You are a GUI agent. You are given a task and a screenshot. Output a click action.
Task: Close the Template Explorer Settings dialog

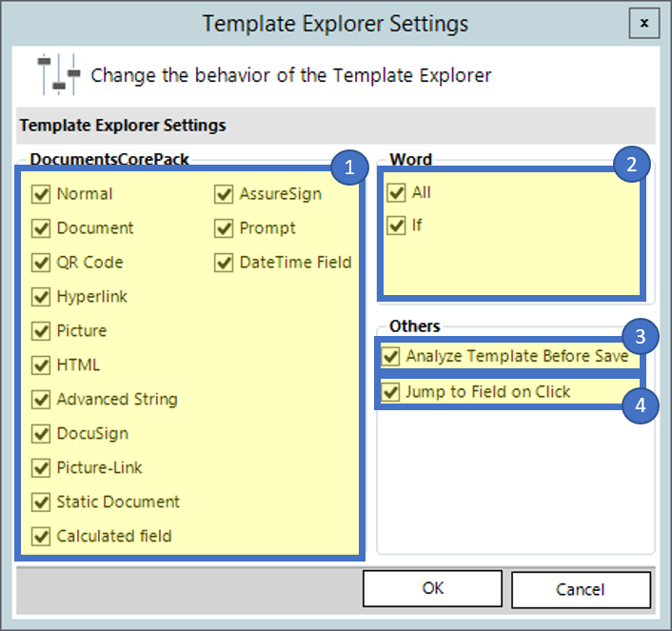[644, 22]
